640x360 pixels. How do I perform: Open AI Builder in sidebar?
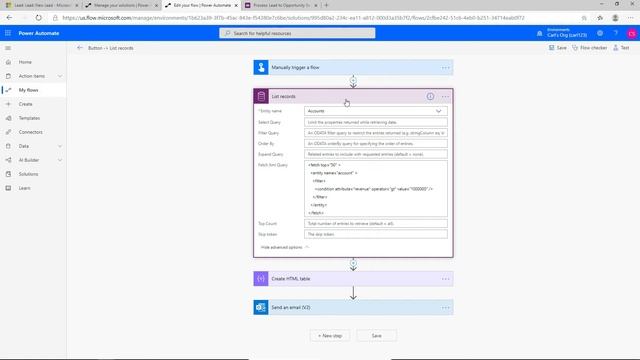pos(29,160)
